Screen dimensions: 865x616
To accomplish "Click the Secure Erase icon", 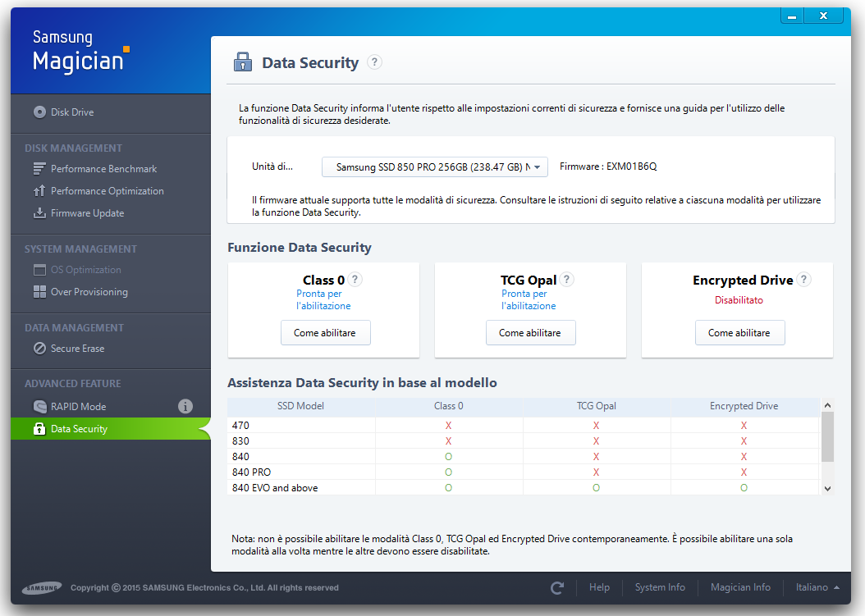I will [39, 349].
